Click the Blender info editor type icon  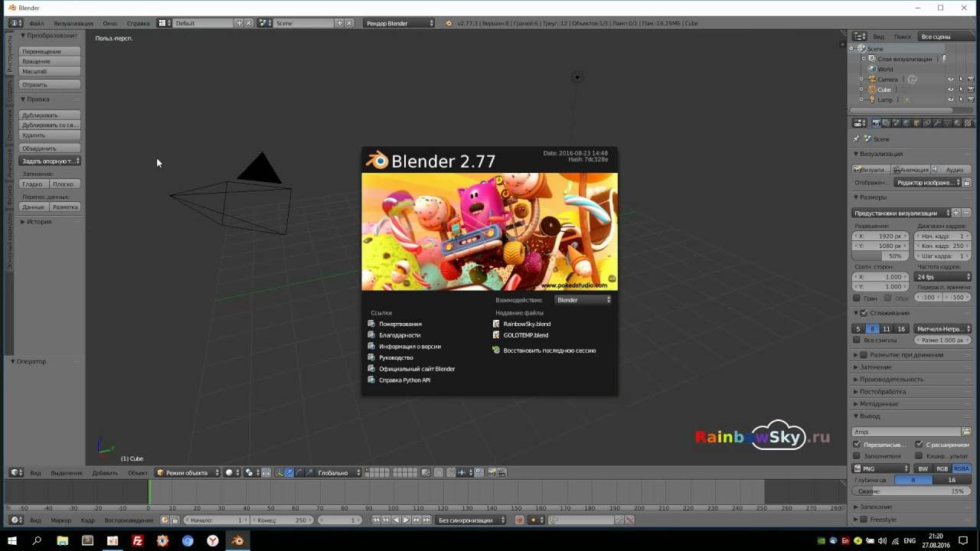(15, 23)
